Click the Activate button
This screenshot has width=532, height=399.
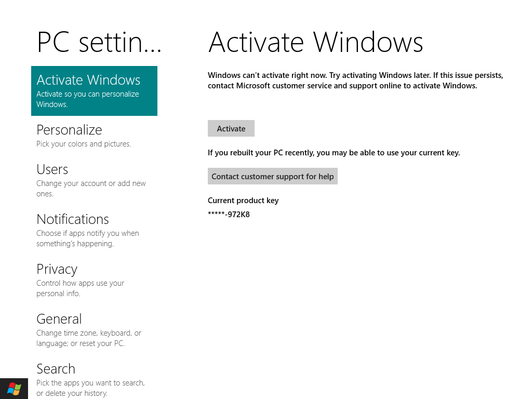231,129
